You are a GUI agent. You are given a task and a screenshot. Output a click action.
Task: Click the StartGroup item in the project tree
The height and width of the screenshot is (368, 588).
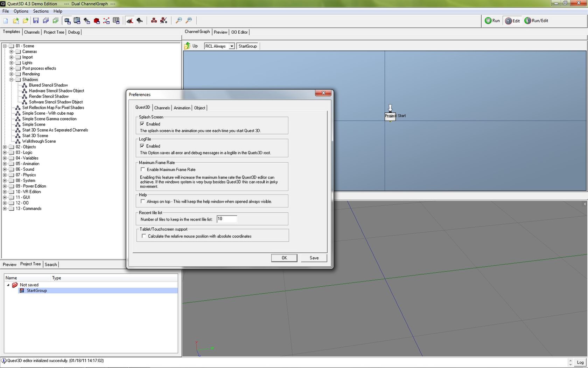[x=37, y=291]
